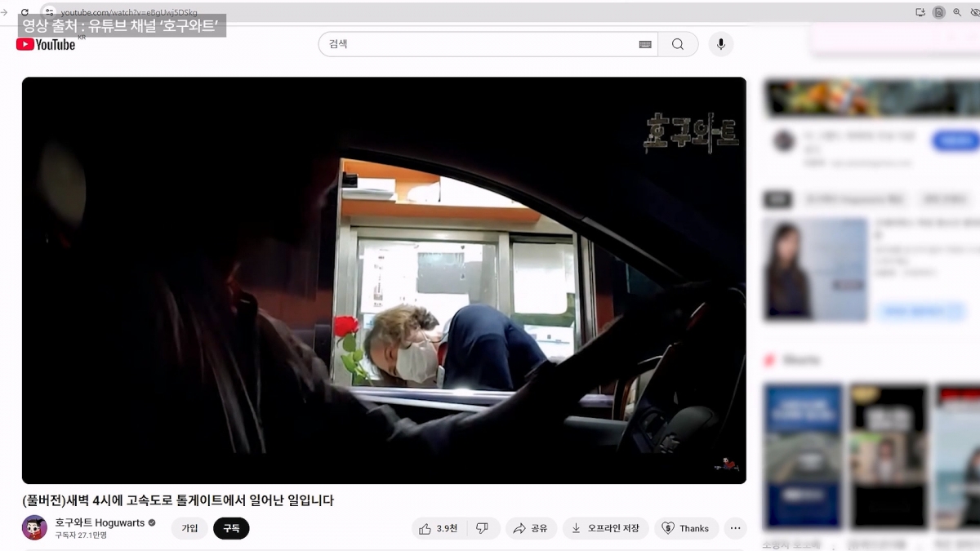Open the video title 새벽 4시에 고속도로 톨게이트
This screenshot has height=551, width=980.
pos(178,500)
